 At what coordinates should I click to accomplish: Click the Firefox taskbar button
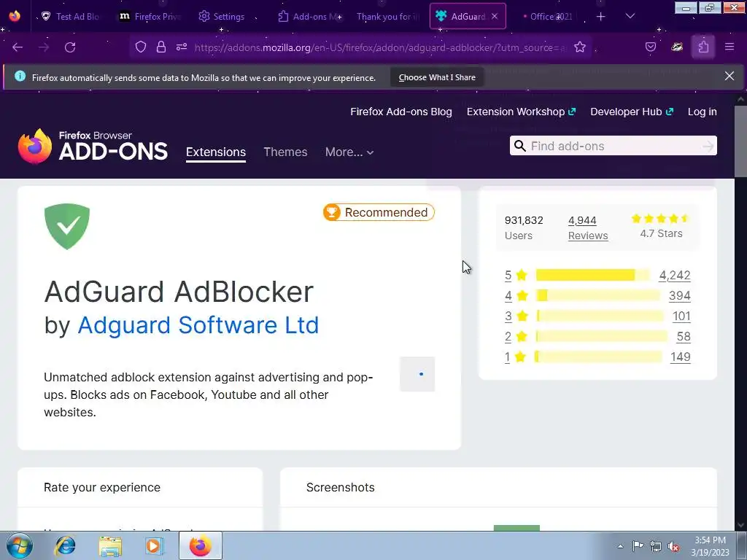tap(201, 545)
